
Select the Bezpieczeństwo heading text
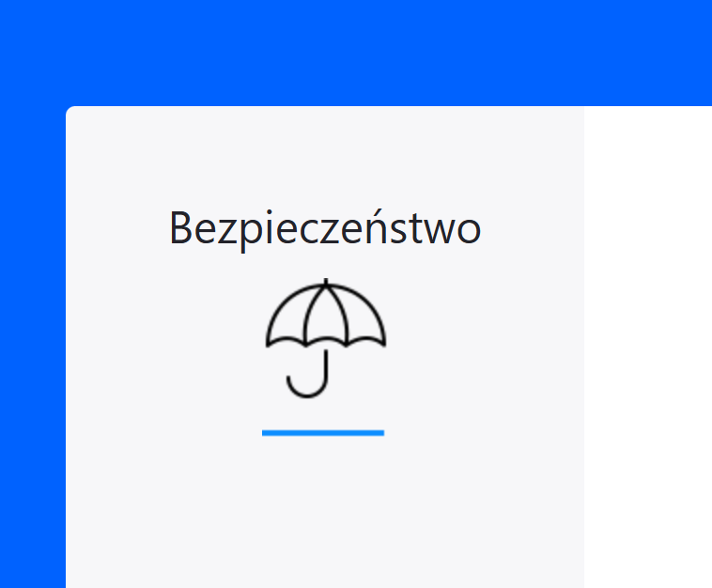(x=325, y=229)
